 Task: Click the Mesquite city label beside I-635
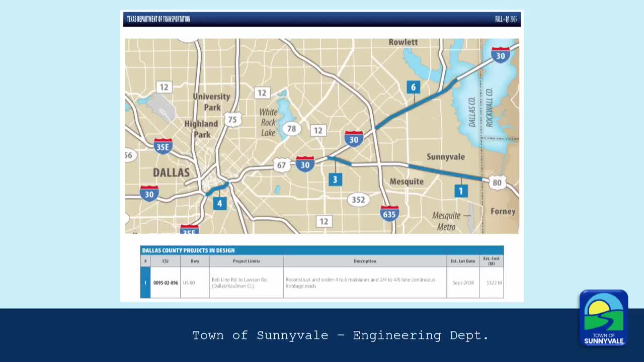407,182
